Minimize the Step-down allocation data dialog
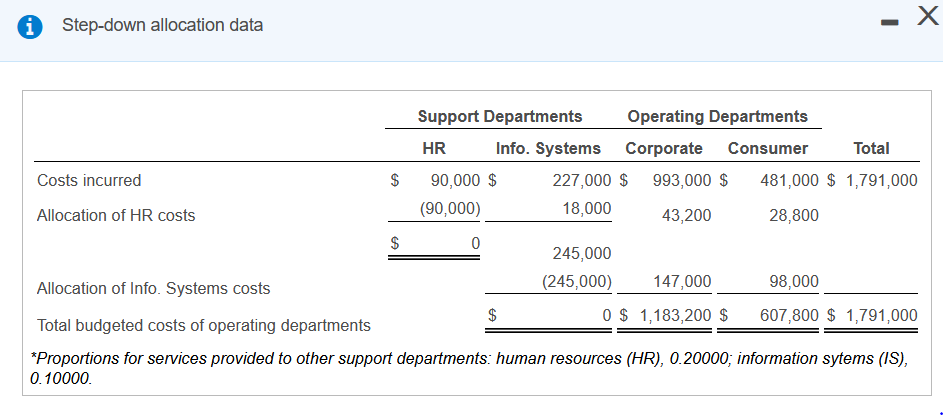Image resolution: width=943 pixels, height=415 pixels. (x=889, y=23)
